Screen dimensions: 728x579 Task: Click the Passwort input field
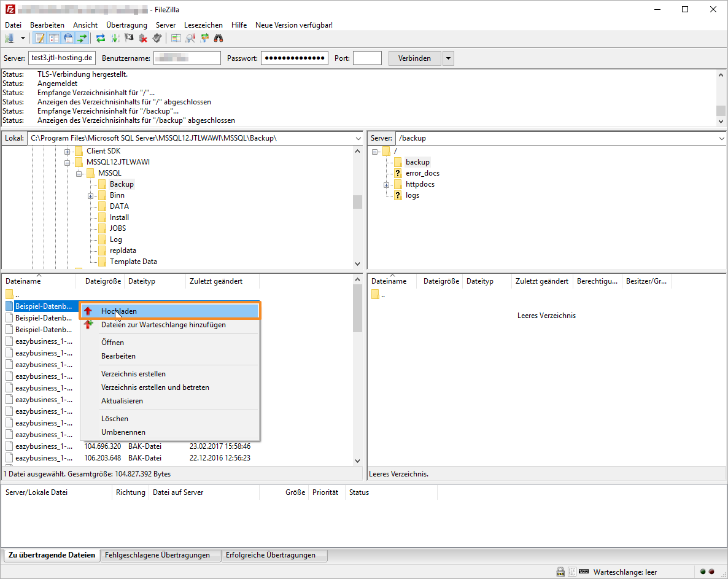(295, 58)
